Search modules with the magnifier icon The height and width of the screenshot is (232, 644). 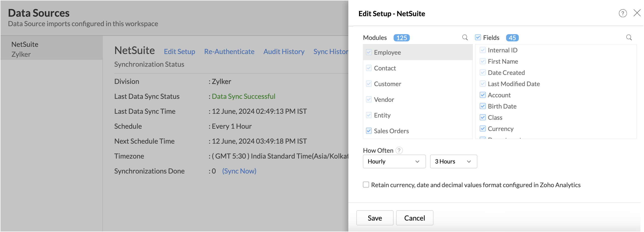pyautogui.click(x=465, y=38)
